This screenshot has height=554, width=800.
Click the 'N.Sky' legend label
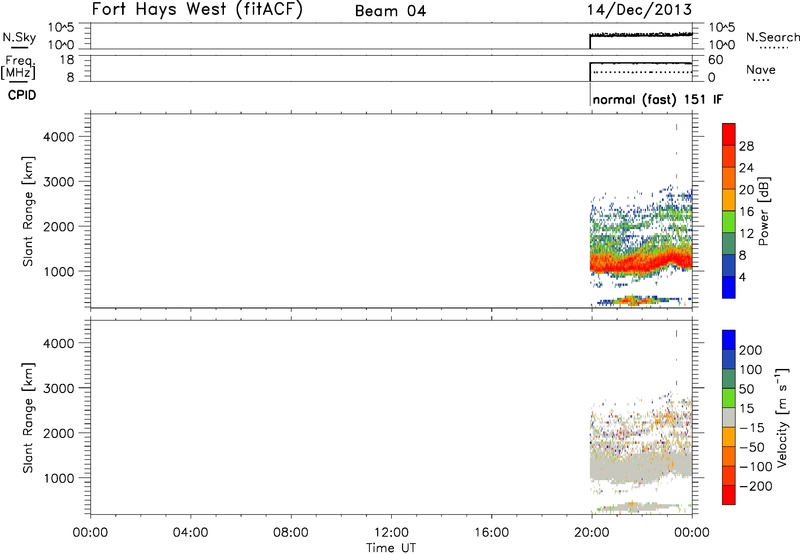pyautogui.click(x=19, y=37)
